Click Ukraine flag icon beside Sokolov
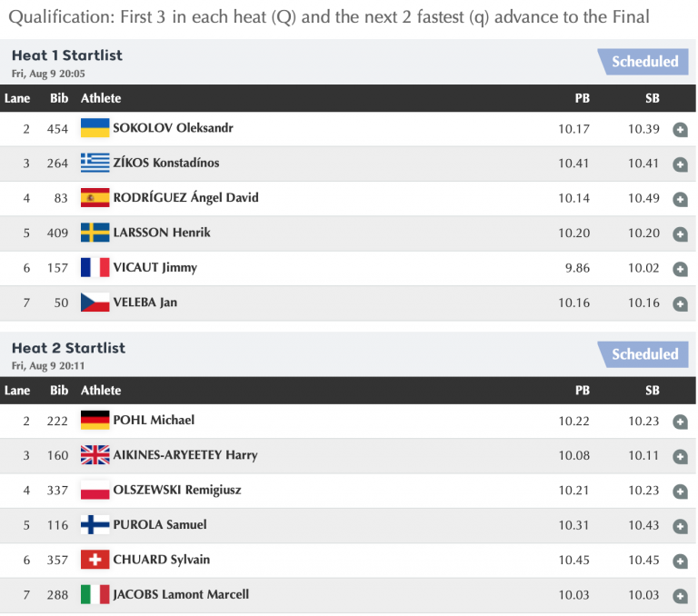The image size is (698, 616). [x=95, y=128]
